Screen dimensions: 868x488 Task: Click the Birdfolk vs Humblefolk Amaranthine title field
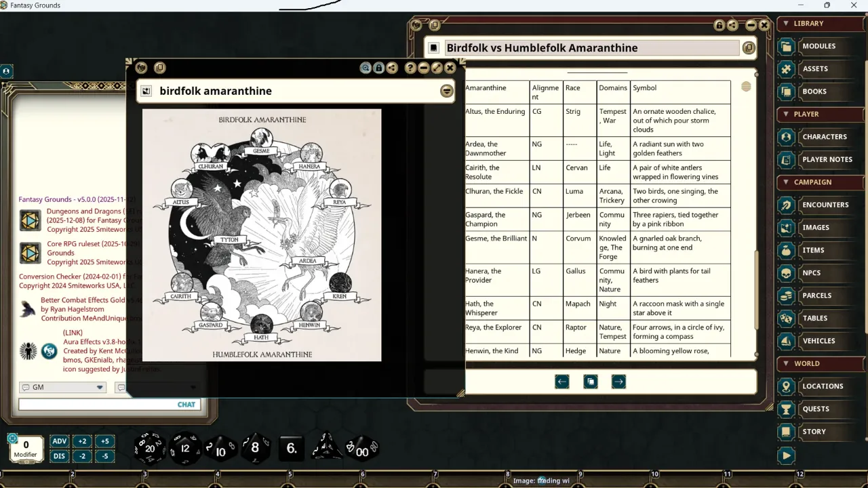pyautogui.click(x=591, y=48)
